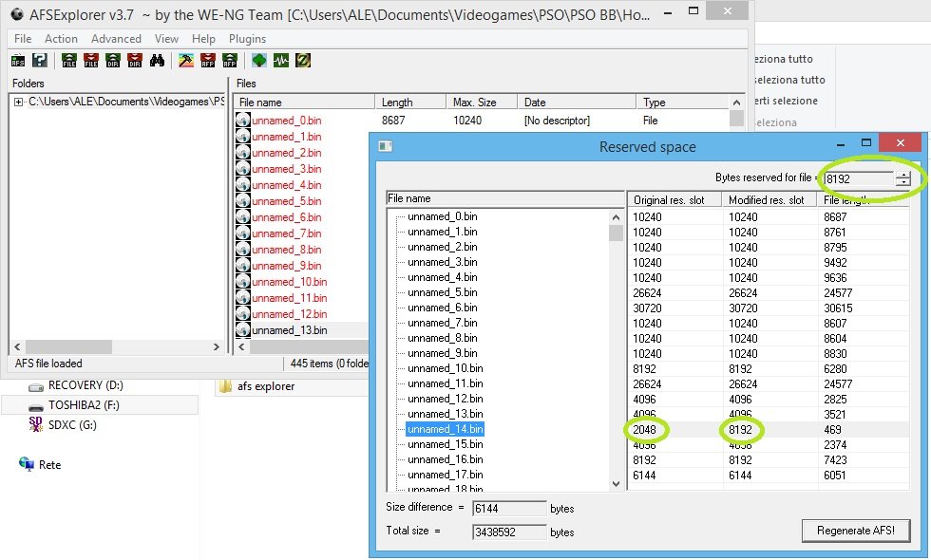Click the file icon beside unnamed_13.bin in Files
Viewport: 931px width, 560px height.
tap(243, 330)
